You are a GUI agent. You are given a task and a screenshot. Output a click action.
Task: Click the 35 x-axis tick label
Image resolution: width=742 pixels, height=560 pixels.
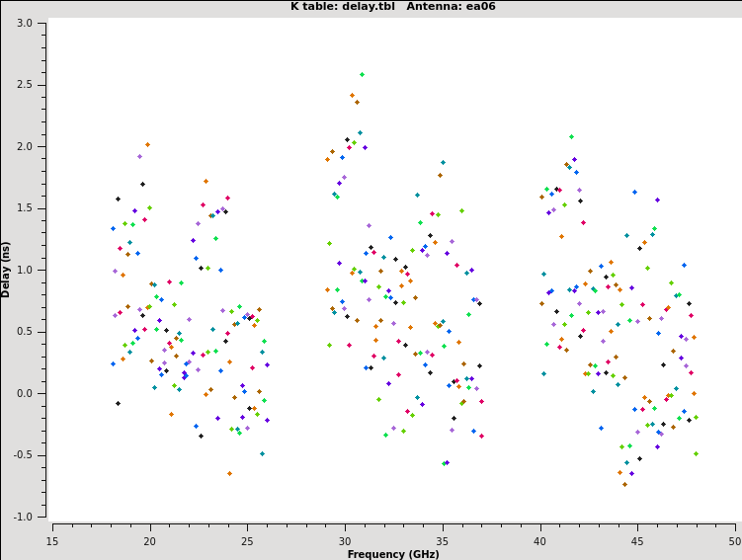tap(443, 540)
